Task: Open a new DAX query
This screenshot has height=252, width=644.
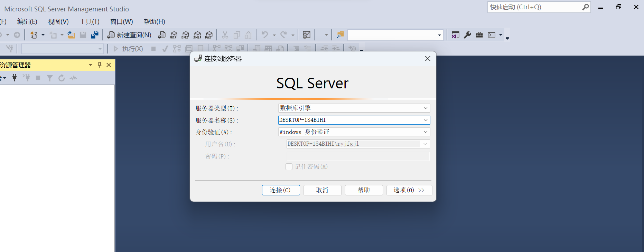Action: [x=209, y=35]
